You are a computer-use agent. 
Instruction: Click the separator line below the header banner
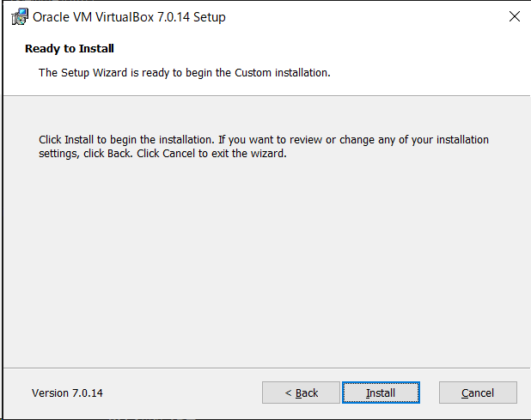tap(267, 96)
